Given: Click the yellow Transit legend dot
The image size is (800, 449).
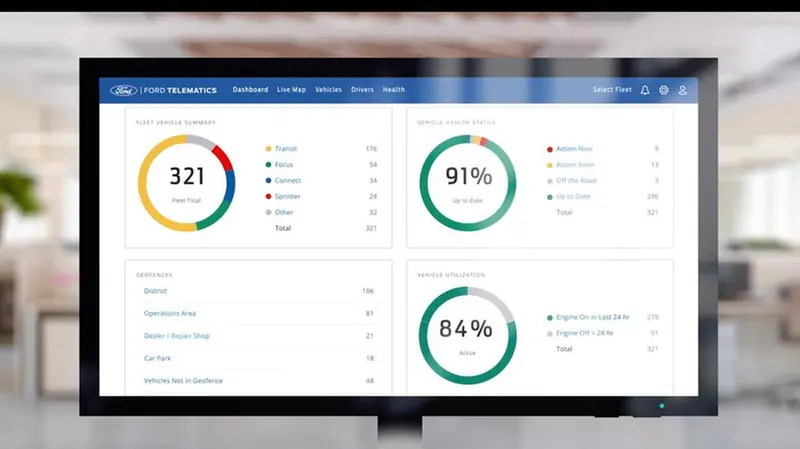Looking at the screenshot, I should pyautogui.click(x=268, y=148).
